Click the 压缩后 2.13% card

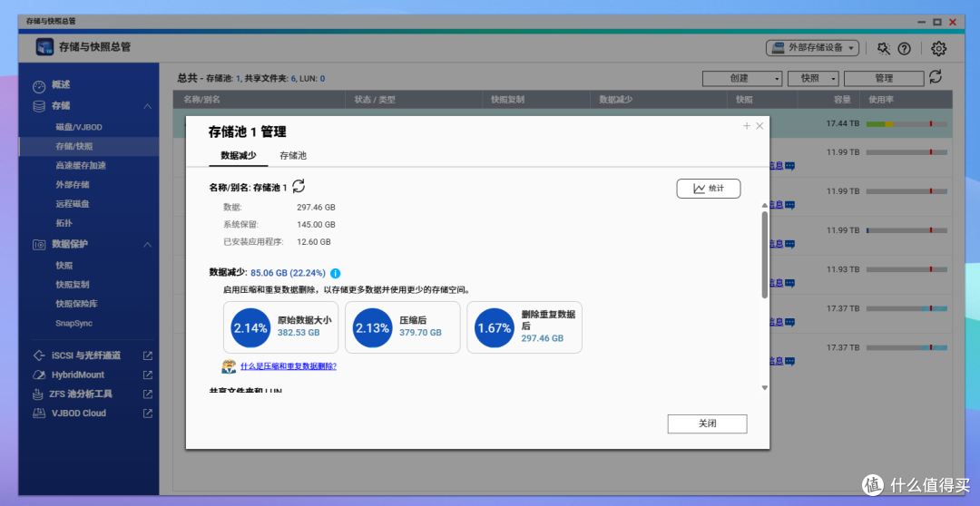tap(403, 327)
